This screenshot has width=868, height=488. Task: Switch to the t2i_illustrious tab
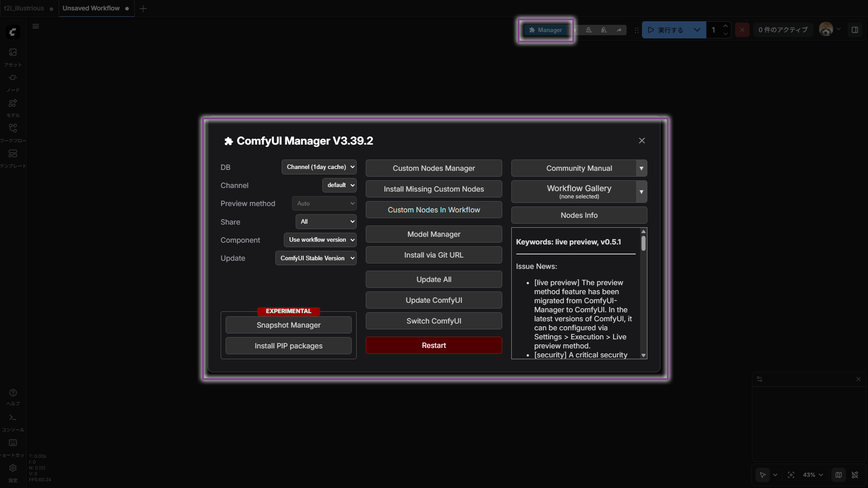pos(24,8)
